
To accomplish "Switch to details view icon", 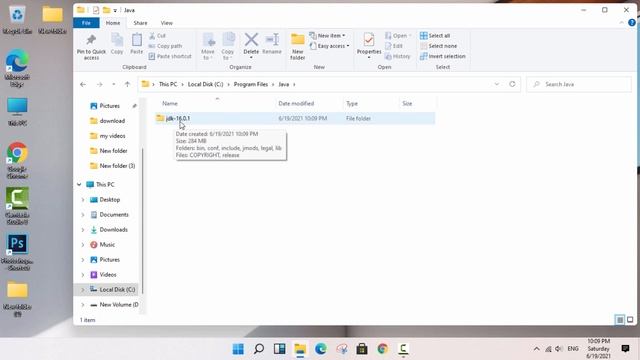I will (x=620, y=320).
